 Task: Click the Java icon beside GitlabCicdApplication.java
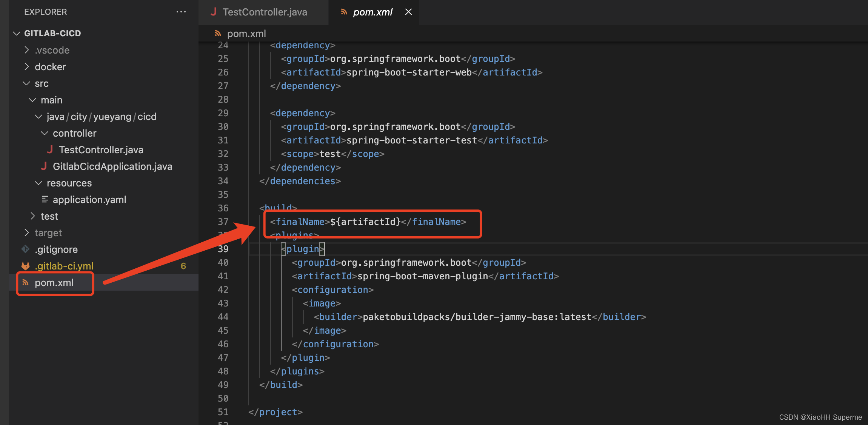44,166
